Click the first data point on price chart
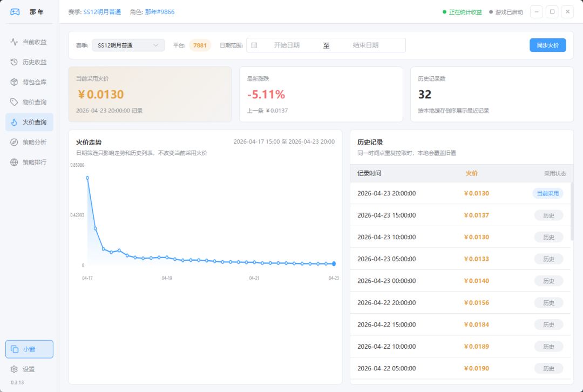This screenshot has height=392, width=583. coord(87,178)
